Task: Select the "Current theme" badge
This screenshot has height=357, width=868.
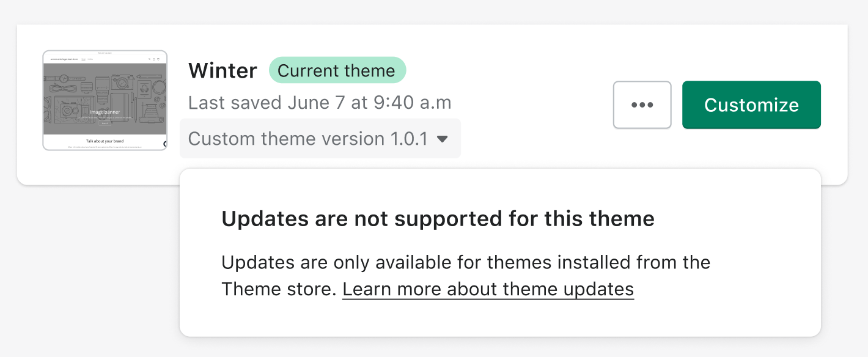Action: pos(337,70)
